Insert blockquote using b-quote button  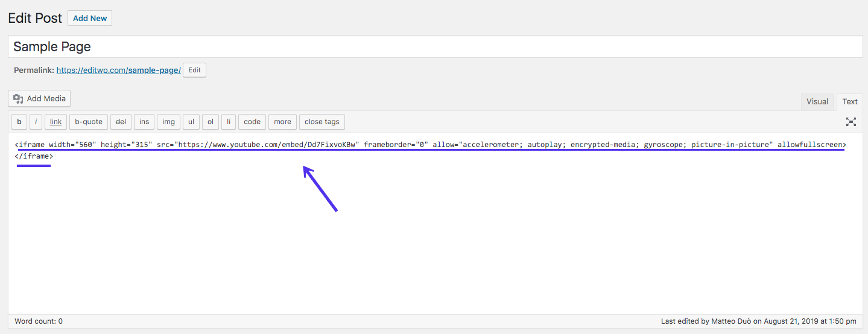click(89, 122)
